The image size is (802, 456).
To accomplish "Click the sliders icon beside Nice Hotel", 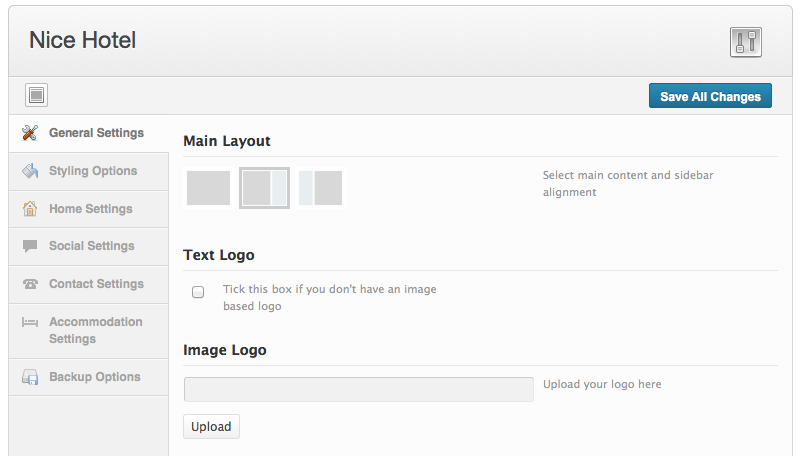I will click(746, 42).
